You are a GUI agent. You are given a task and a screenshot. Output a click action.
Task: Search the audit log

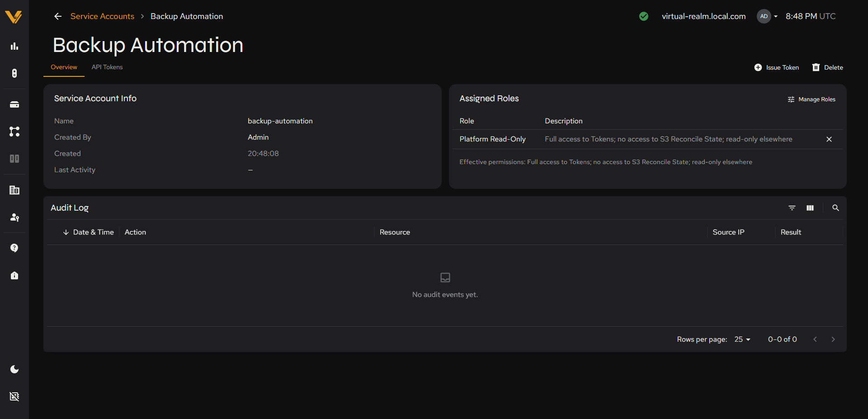835,208
